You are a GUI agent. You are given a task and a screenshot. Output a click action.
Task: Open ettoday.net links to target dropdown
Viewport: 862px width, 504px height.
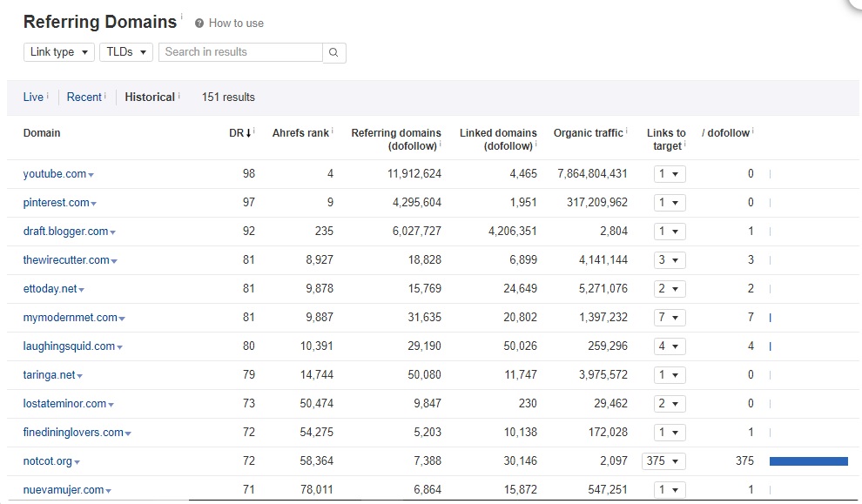click(x=669, y=288)
